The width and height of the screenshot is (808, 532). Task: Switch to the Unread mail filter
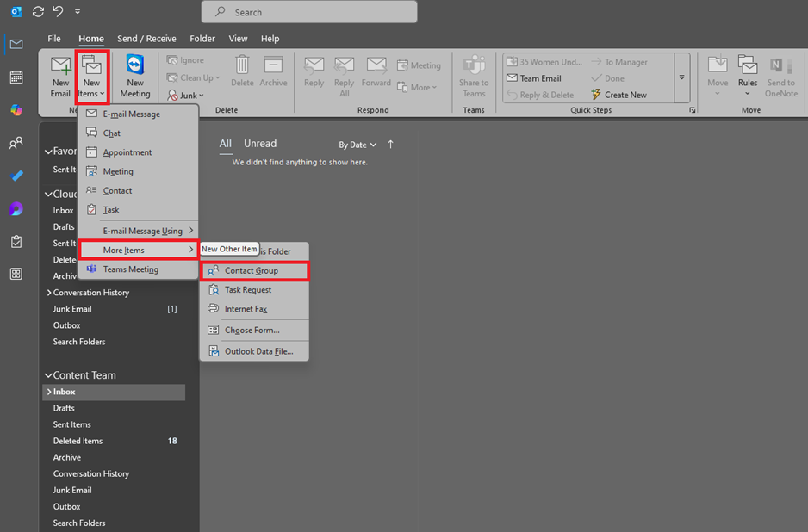coord(259,144)
